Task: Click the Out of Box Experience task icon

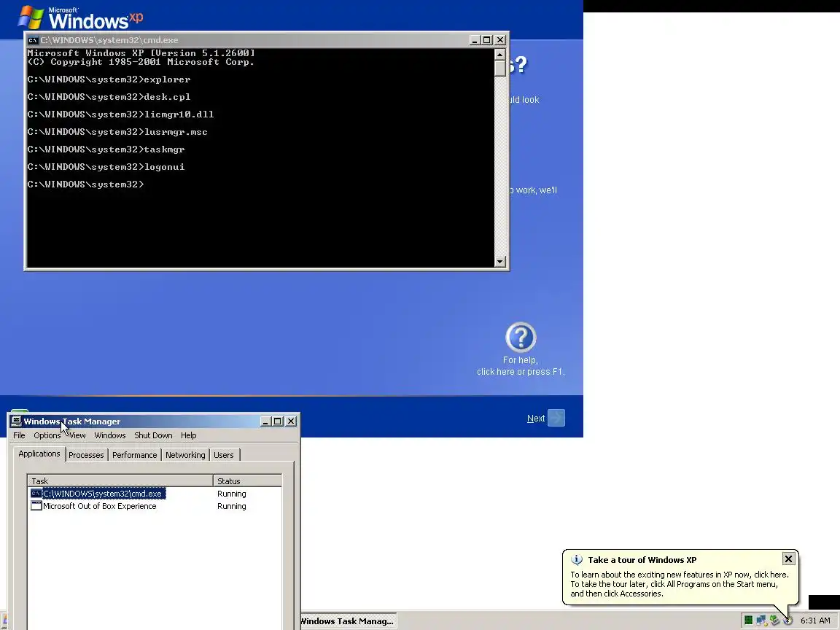Action: click(x=36, y=506)
